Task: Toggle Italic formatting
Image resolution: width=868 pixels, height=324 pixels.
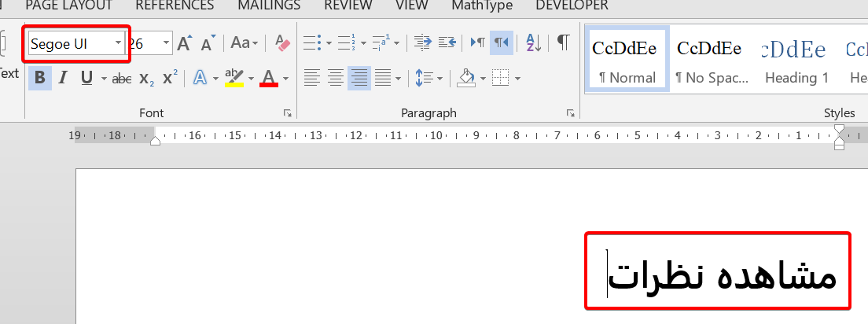Action: pyautogui.click(x=63, y=78)
